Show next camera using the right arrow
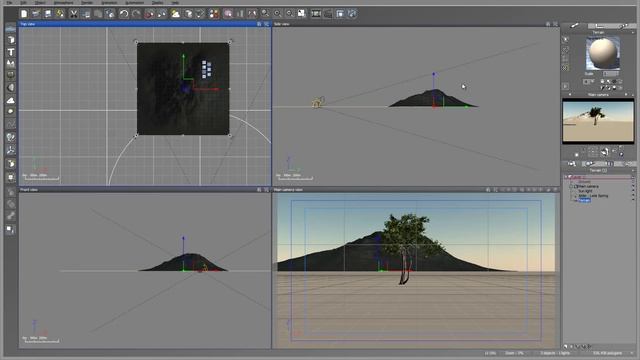Viewport: 640px width, 360px height. 626,95
